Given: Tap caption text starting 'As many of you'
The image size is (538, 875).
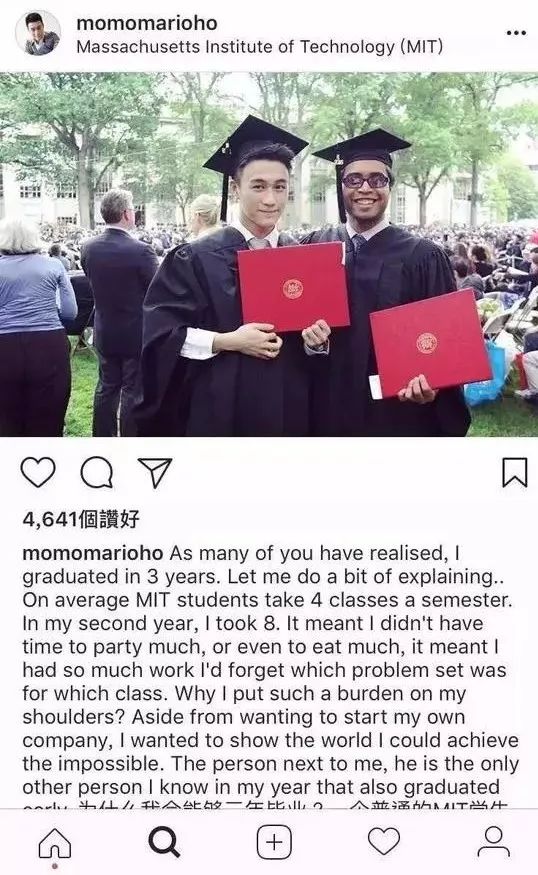Looking at the screenshot, I should (x=270, y=670).
